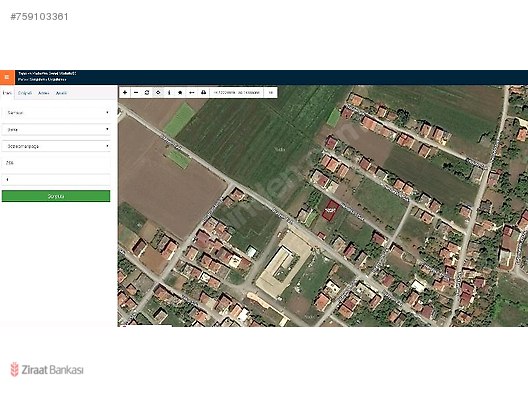Choose the measure distance arrow tool
The height and width of the screenshot is (396, 528).
point(192,92)
